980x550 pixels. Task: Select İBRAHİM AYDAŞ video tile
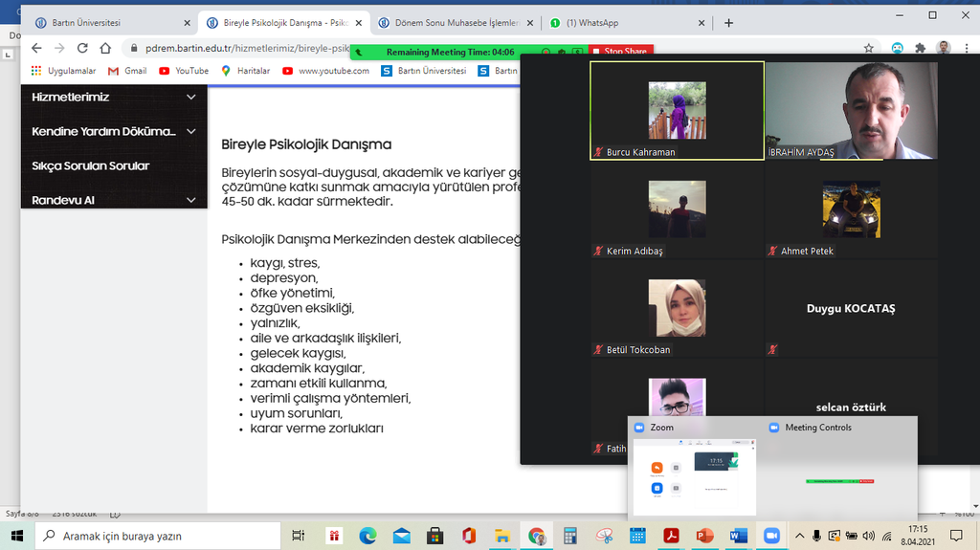coord(851,111)
